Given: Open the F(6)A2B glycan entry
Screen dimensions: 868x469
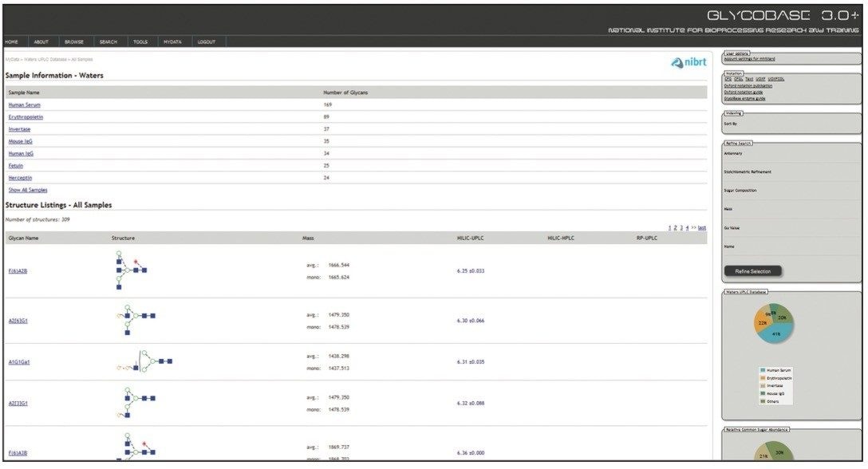Looking at the screenshot, I should click(18, 271).
